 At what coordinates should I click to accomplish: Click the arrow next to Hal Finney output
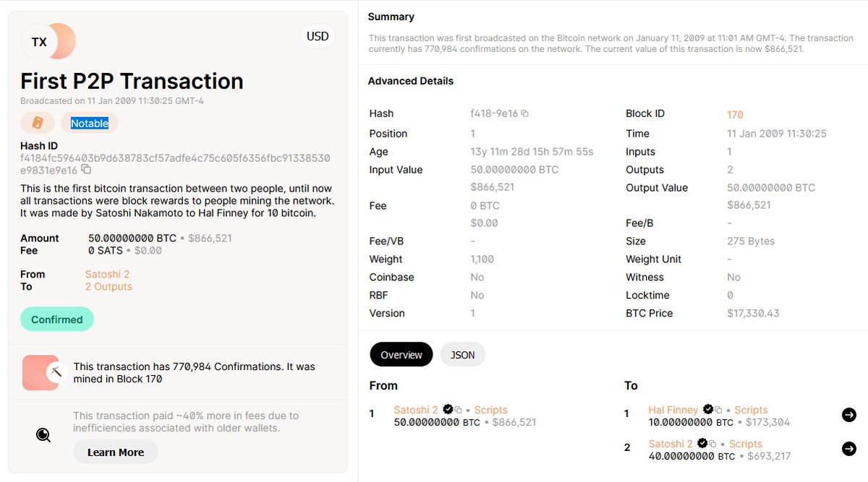click(849, 415)
